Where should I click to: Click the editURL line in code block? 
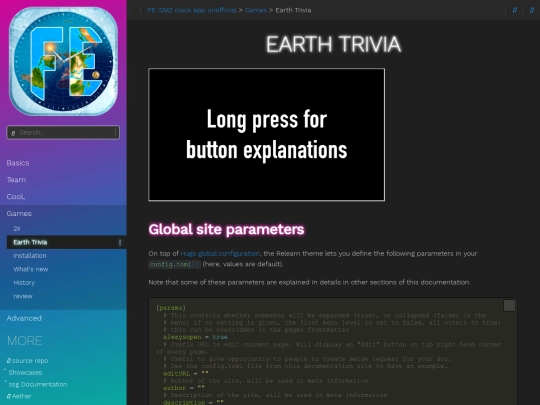[x=186, y=373]
